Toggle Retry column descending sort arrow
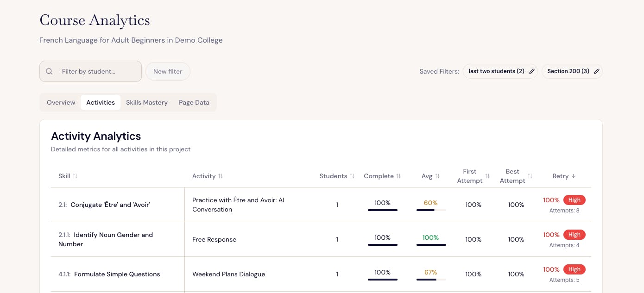Viewport: 644px width, 293px height. pyautogui.click(x=574, y=176)
